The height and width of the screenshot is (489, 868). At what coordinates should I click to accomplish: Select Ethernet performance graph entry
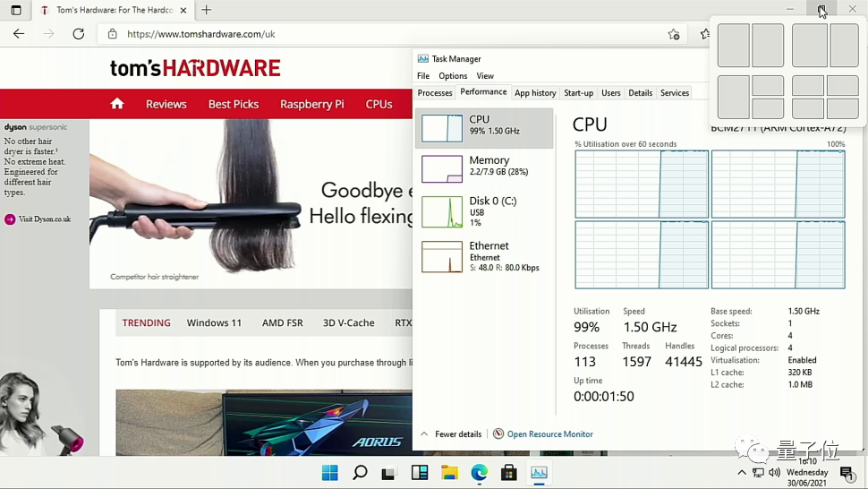coord(484,256)
